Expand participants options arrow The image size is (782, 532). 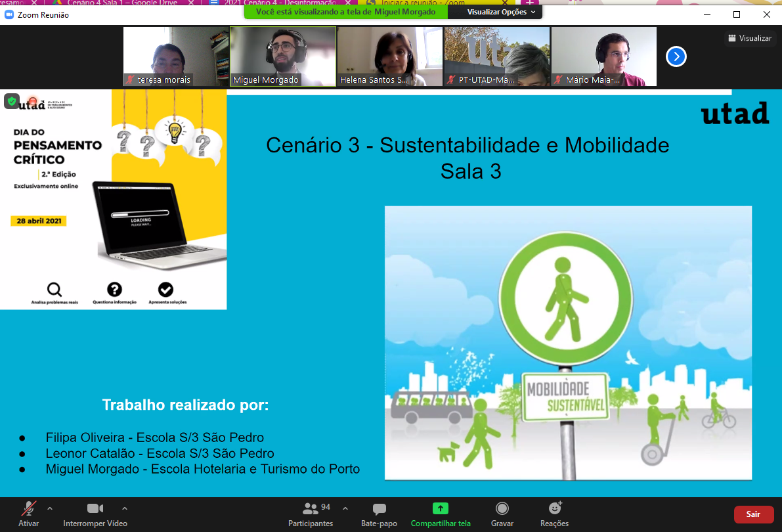tap(345, 508)
